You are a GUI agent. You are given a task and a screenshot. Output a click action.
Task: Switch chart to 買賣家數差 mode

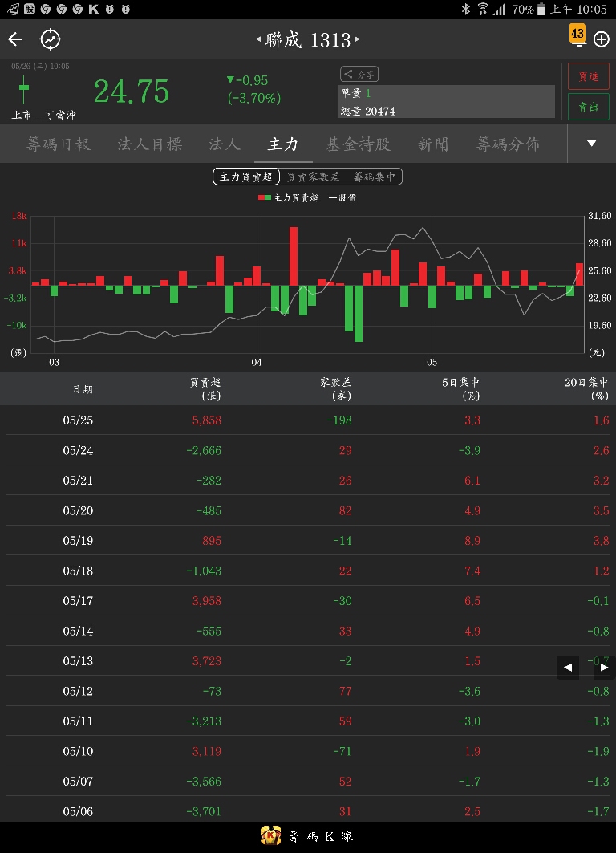[x=313, y=177]
